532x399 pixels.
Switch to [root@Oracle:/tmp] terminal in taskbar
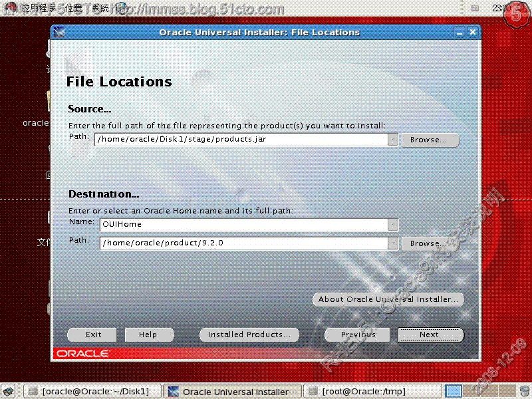point(372,391)
